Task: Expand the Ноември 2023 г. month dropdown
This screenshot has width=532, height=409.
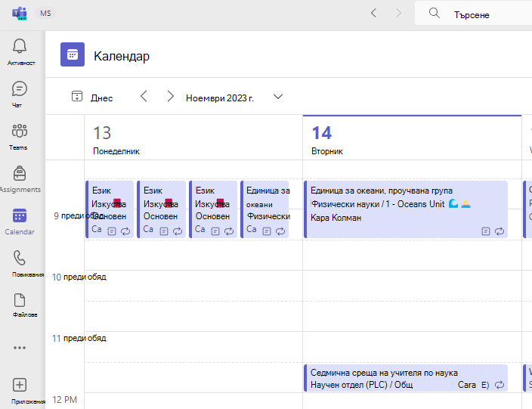Action: point(278,97)
